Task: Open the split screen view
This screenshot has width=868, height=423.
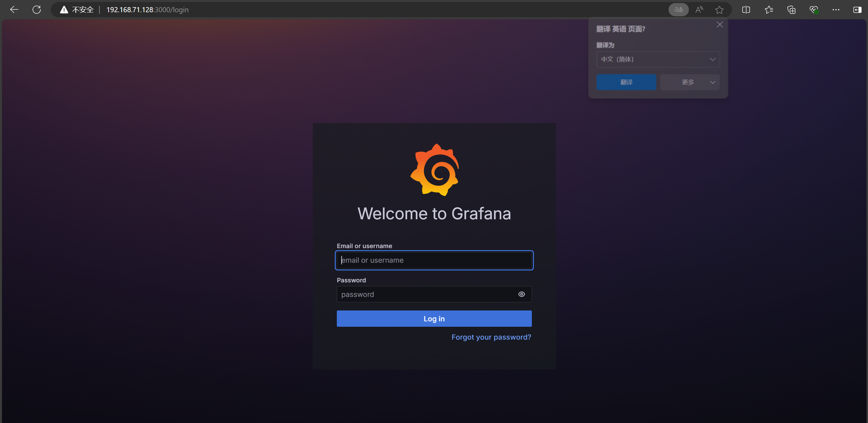Action: point(746,10)
